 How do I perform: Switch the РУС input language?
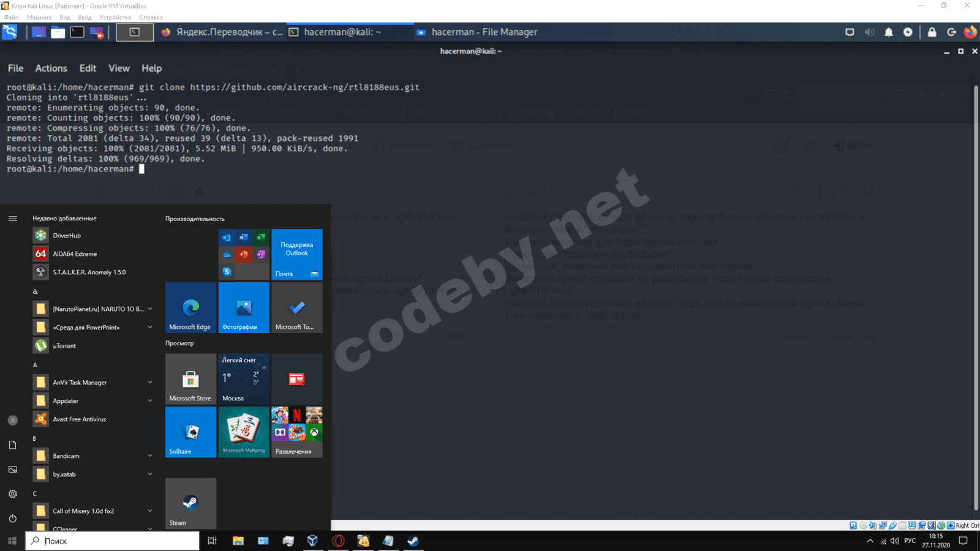tap(910, 541)
